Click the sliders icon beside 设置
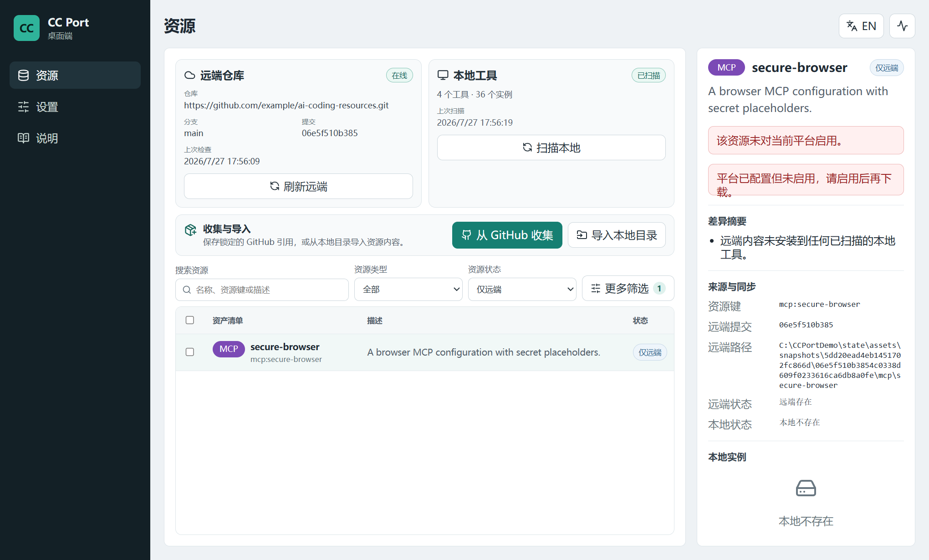929x560 pixels. coord(23,107)
